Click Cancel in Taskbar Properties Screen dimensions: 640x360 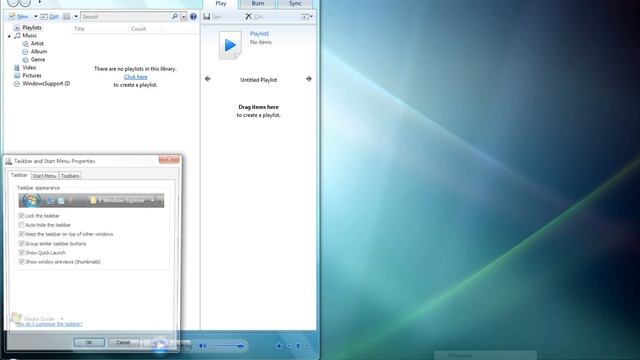(x=123, y=342)
